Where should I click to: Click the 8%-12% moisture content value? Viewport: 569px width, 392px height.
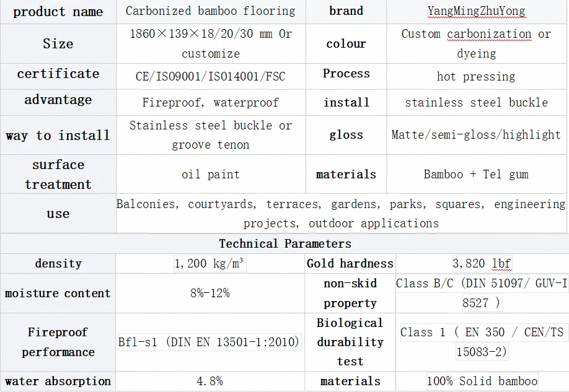(210, 293)
